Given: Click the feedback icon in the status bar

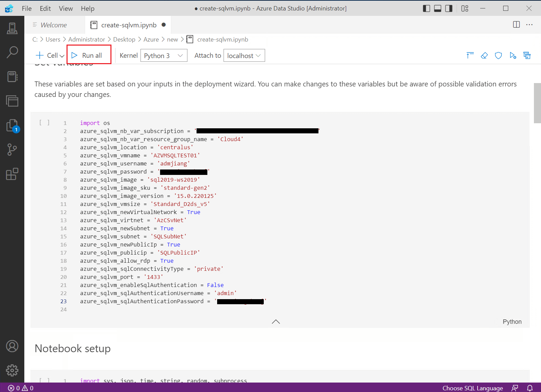Looking at the screenshot, I should point(515,388).
